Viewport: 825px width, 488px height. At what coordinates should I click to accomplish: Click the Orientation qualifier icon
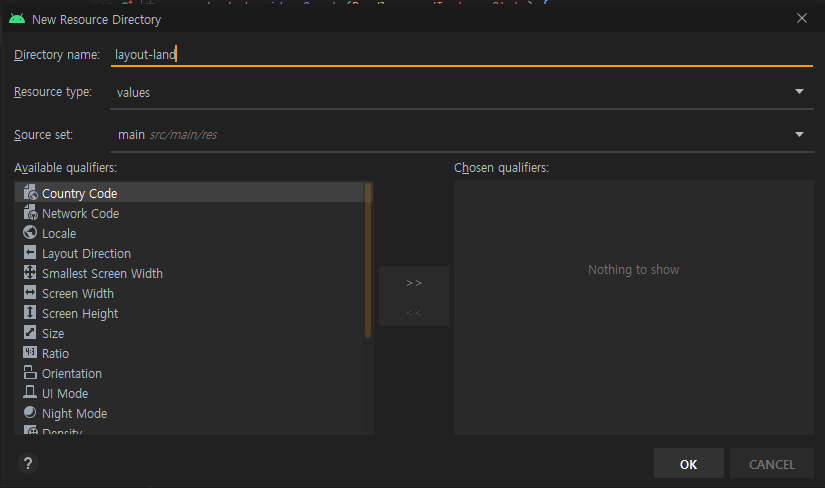30,372
